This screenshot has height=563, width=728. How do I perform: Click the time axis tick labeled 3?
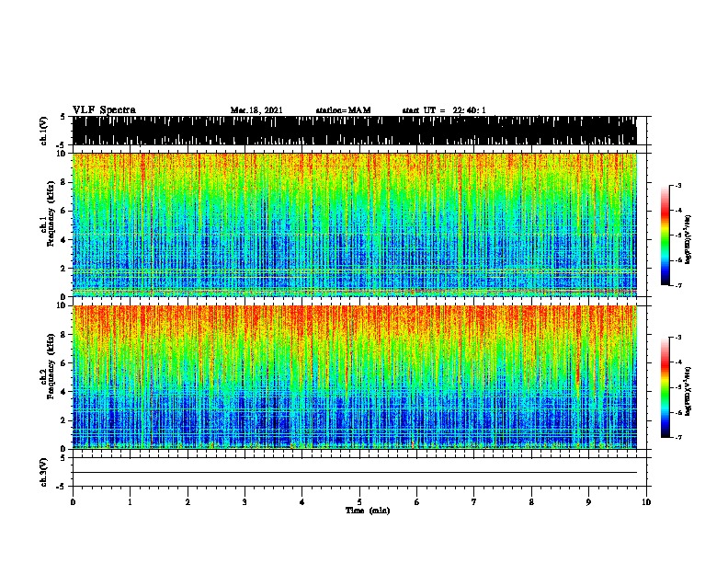coord(245,502)
